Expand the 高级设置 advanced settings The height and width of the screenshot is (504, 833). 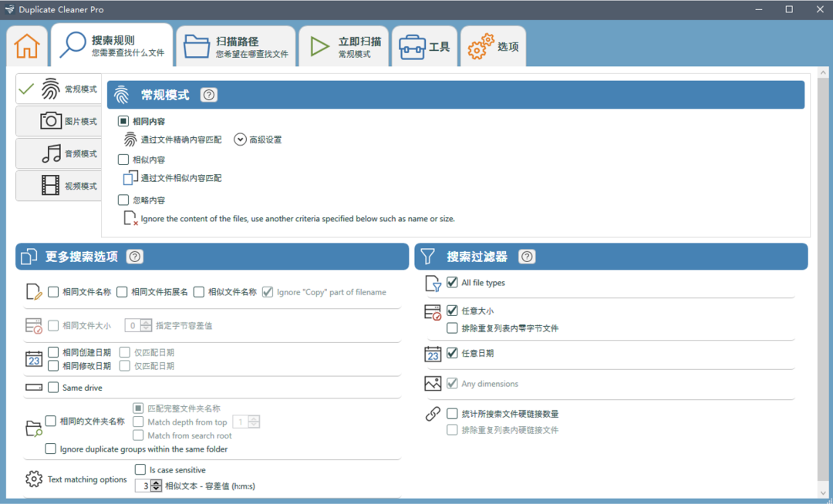coord(240,139)
